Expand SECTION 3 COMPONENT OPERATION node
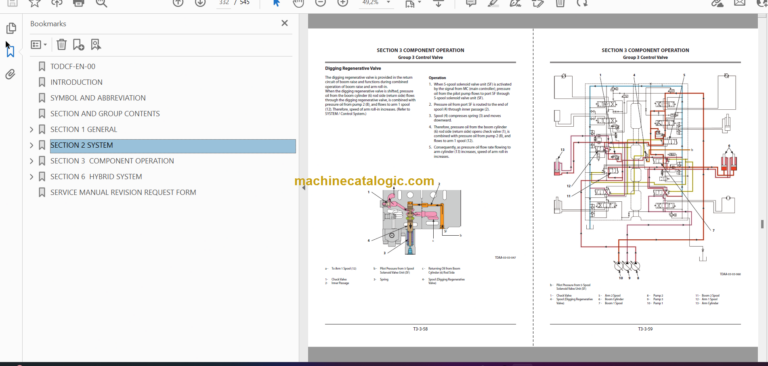 click(x=32, y=161)
